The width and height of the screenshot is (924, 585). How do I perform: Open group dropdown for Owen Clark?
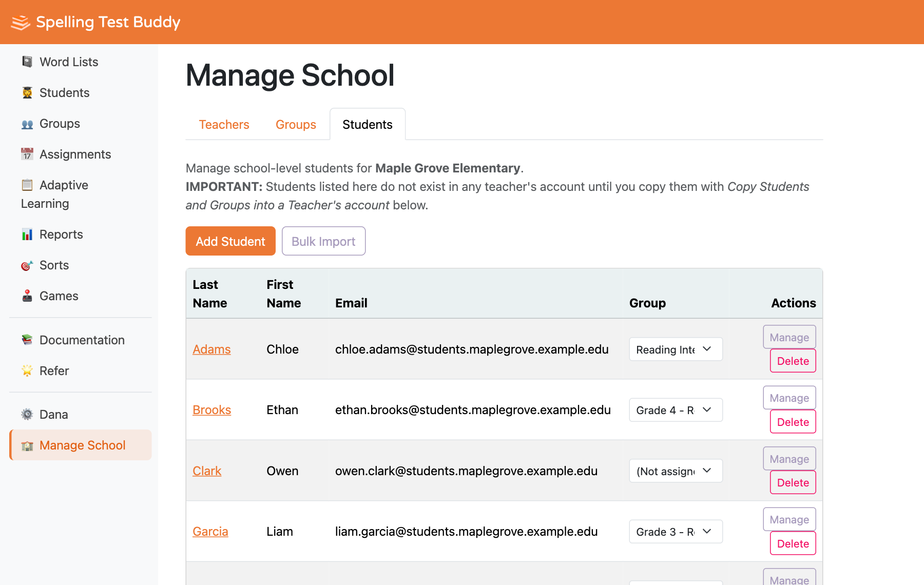pyautogui.click(x=676, y=471)
